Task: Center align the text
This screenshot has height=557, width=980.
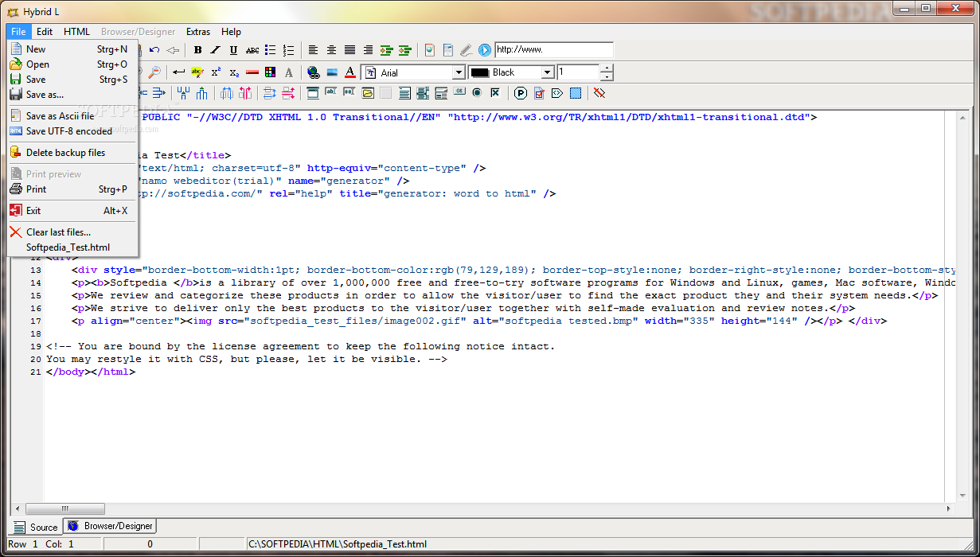Action: 331,50
